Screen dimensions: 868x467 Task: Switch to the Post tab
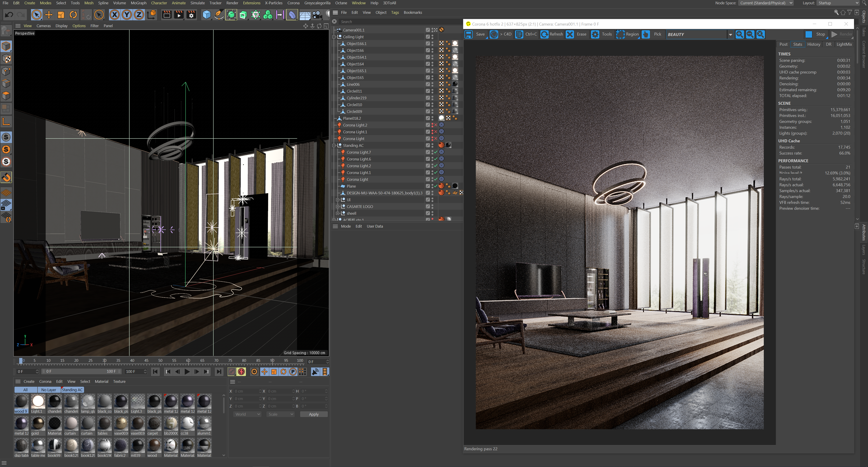pos(783,44)
